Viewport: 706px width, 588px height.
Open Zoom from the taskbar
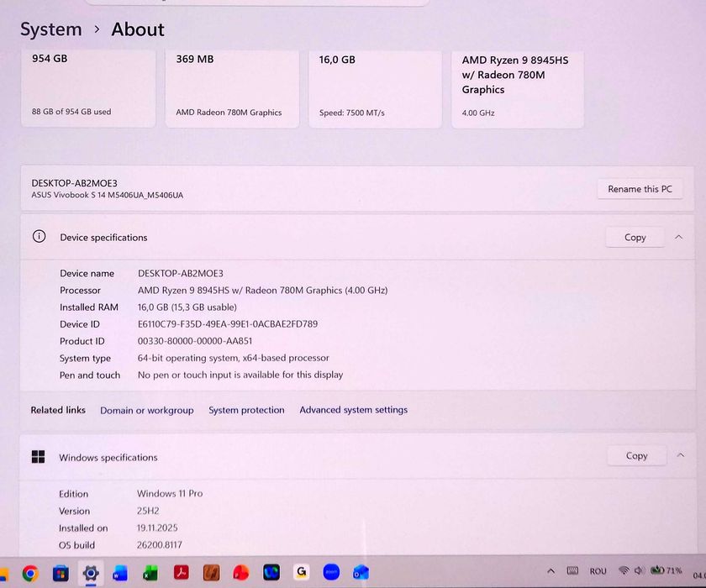pyautogui.click(x=331, y=572)
